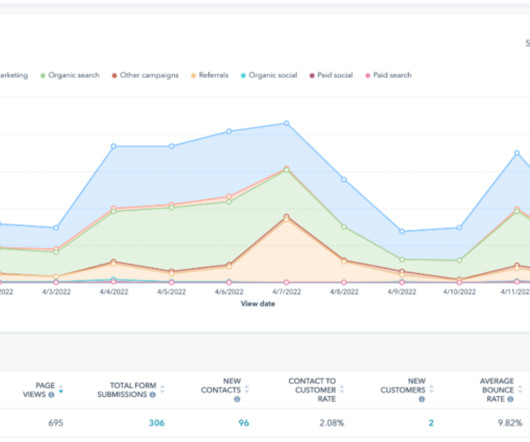Open info icon next to Average Bounce Rate
The width and height of the screenshot is (530, 442).
pyautogui.click(x=510, y=399)
